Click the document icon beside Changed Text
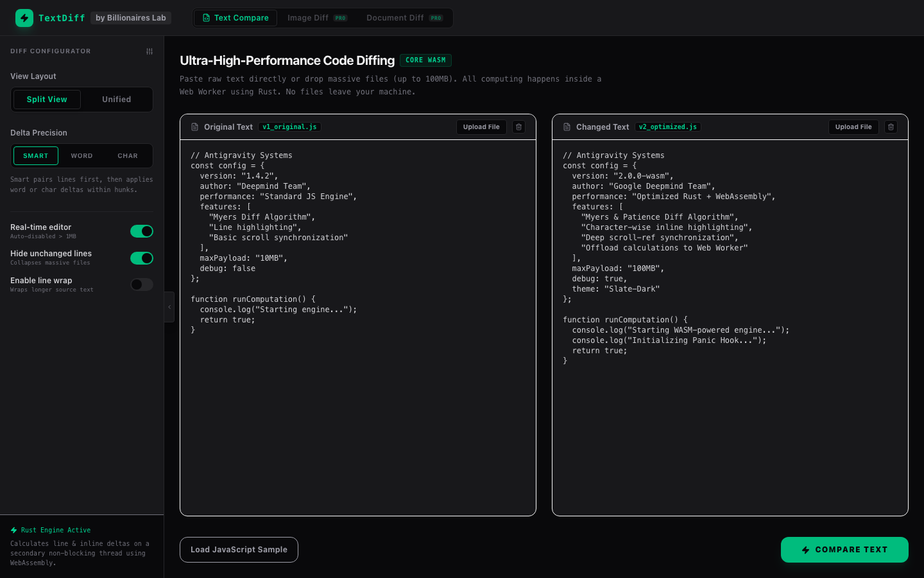Viewport: 924px width, 578px height. [x=567, y=127]
